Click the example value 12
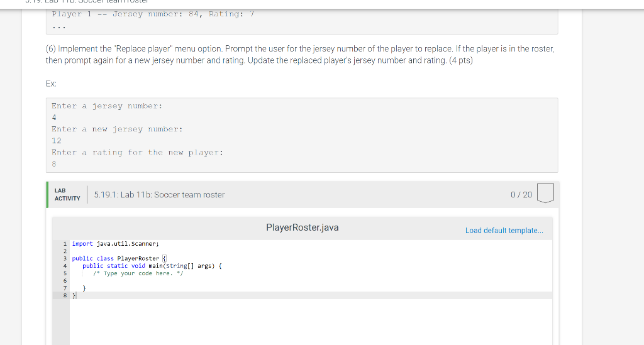644x345 pixels. tap(57, 141)
